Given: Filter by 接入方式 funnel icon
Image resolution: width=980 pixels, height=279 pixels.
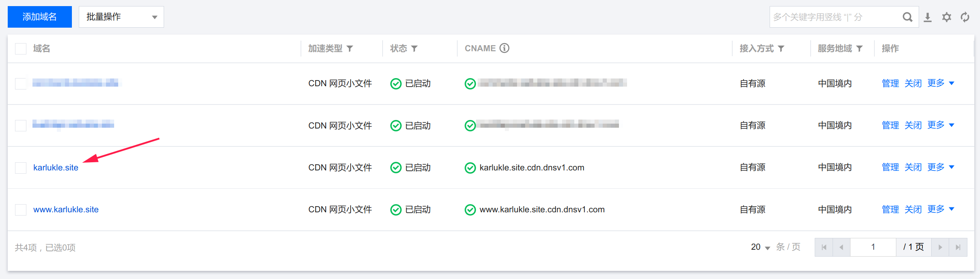Looking at the screenshot, I should click(x=781, y=48).
